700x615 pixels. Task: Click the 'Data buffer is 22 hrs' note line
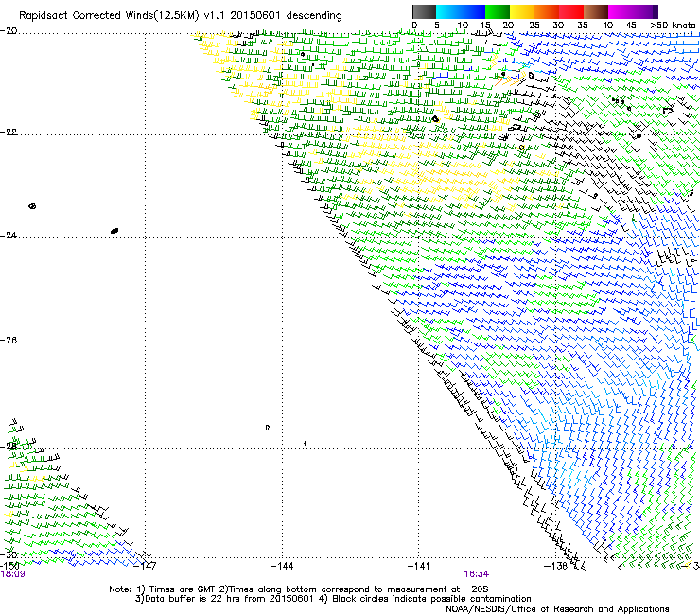(x=333, y=599)
